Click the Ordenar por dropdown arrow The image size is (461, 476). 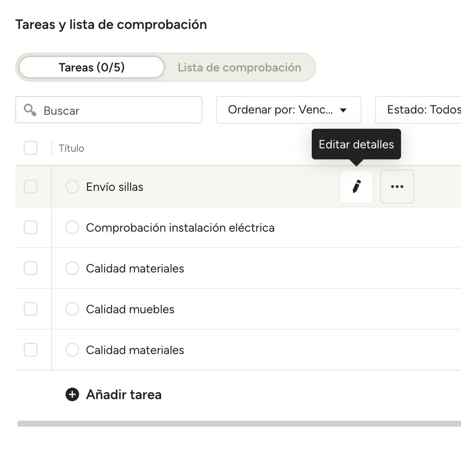[343, 110]
